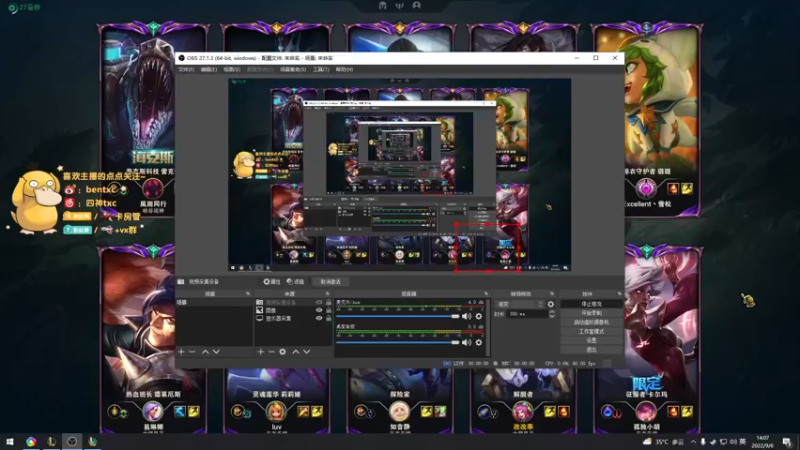This screenshot has width=800, height=450.
Task: Open the taskbar clock showing 14:07
Action: (x=762, y=442)
